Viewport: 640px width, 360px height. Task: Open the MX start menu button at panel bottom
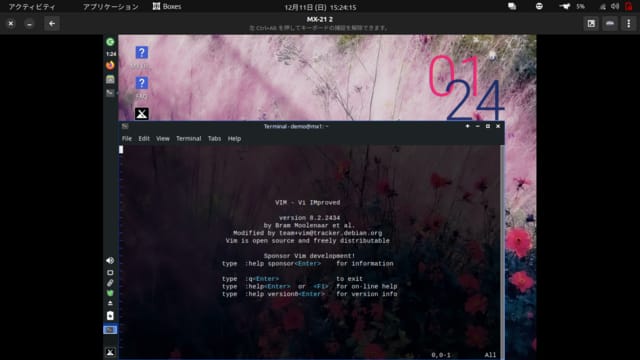[x=110, y=352]
